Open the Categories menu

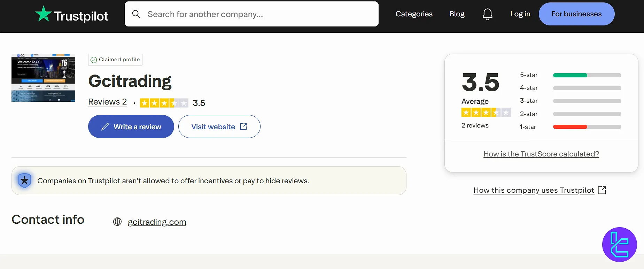coord(414,14)
